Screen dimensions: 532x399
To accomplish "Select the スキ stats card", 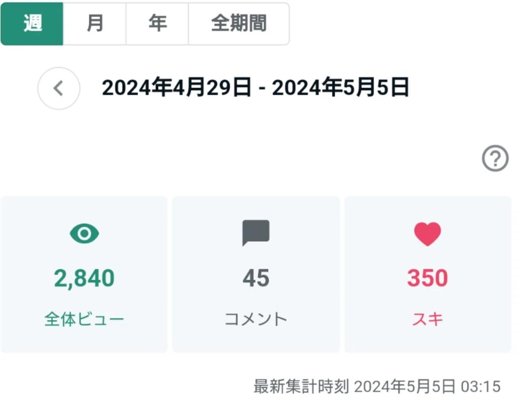I will click(x=428, y=274).
